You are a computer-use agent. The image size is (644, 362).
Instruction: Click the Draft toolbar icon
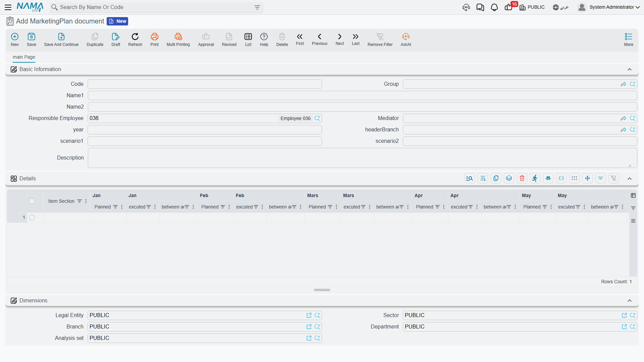point(116,37)
